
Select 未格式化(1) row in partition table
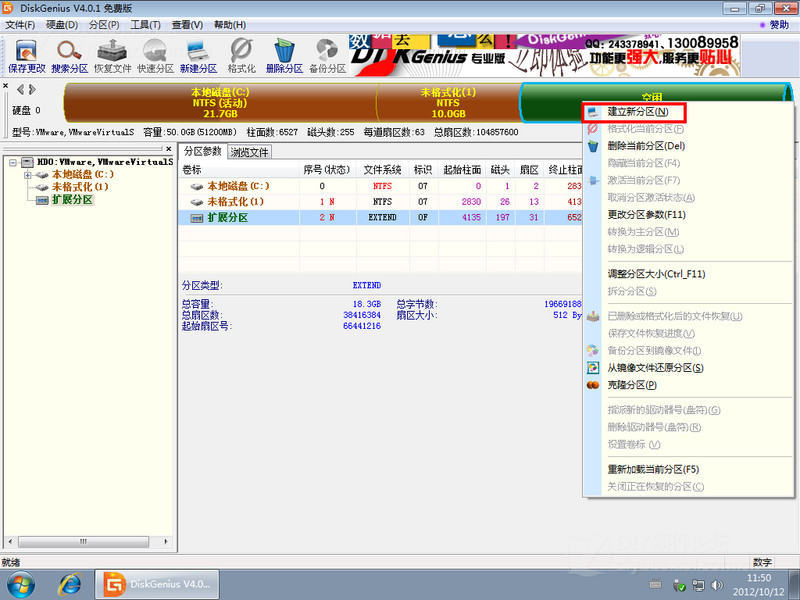[381, 202]
